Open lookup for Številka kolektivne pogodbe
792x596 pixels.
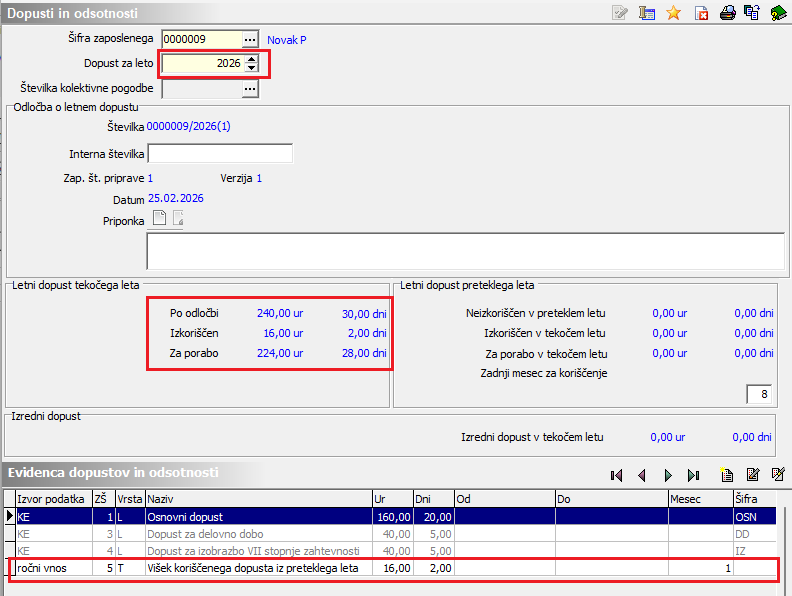(x=250, y=88)
